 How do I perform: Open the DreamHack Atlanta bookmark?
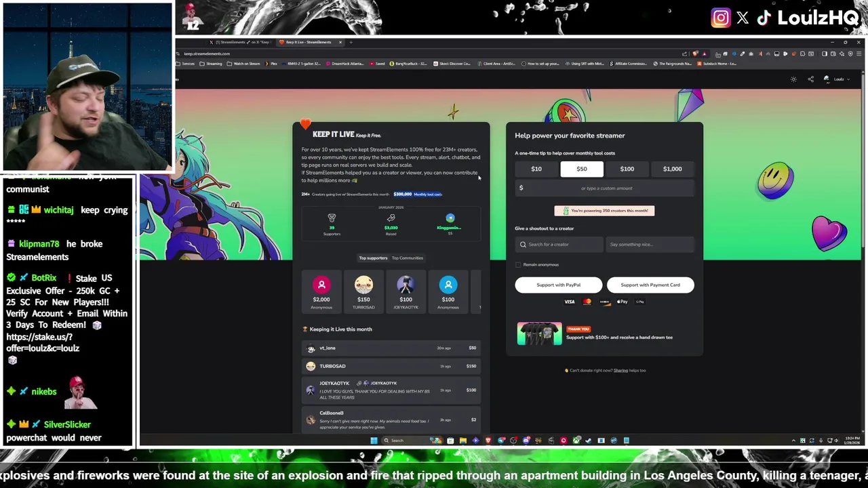(346, 64)
